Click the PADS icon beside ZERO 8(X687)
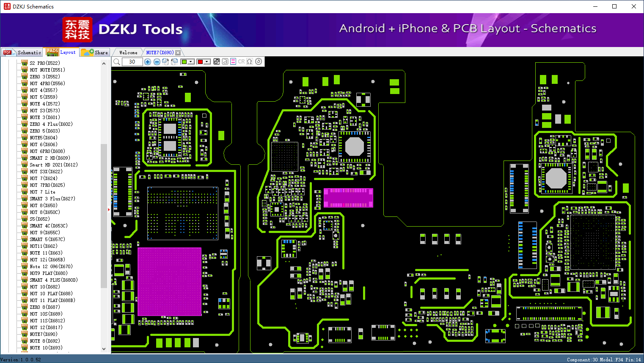The height and width of the screenshot is (363, 644). pos(25,307)
